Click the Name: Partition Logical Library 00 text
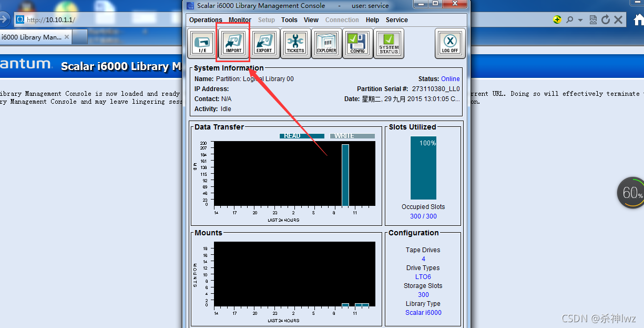The width and height of the screenshot is (644, 328). [x=244, y=79]
